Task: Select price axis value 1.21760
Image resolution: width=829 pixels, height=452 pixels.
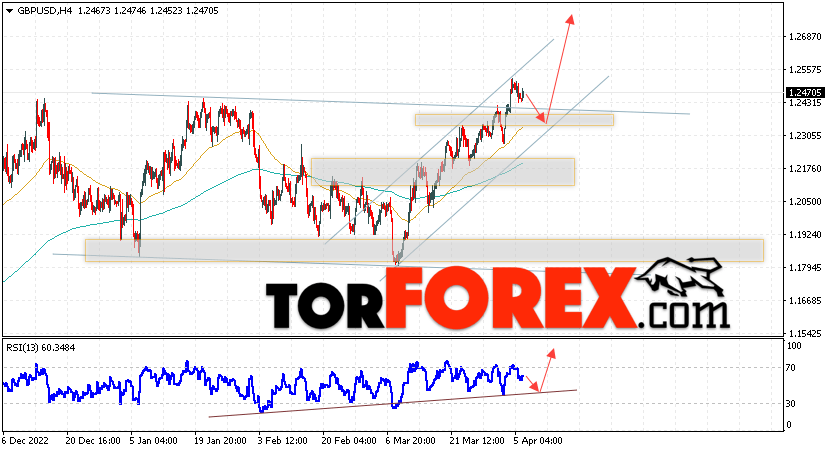Action: tap(804, 169)
